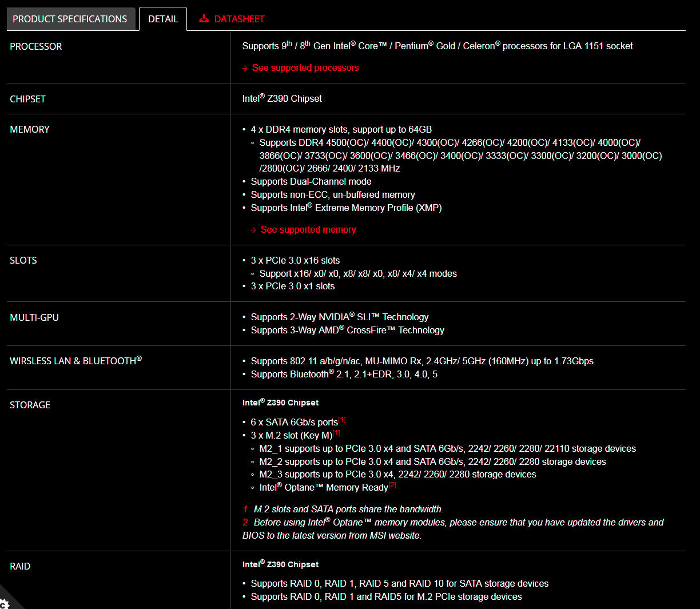This screenshot has width=700, height=609.
Task: Click the arrow icon before See supported memory
Action: tap(253, 230)
